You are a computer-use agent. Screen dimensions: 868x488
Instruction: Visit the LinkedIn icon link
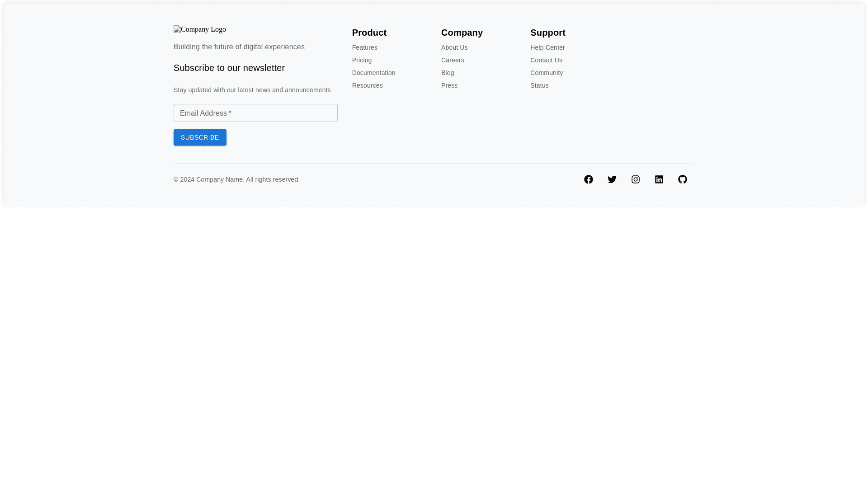[659, 179]
